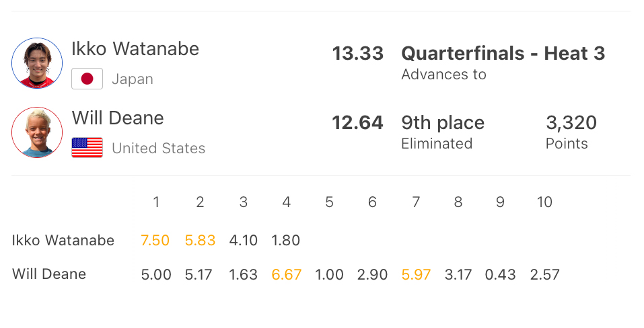Viewport: 644px width, 328px height.
Task: Open Will Deane's athlete name link
Action: pos(118,118)
